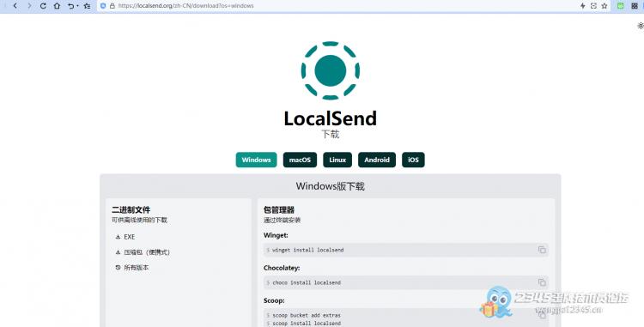
Task: Select the Windows tab
Action: [256, 160]
